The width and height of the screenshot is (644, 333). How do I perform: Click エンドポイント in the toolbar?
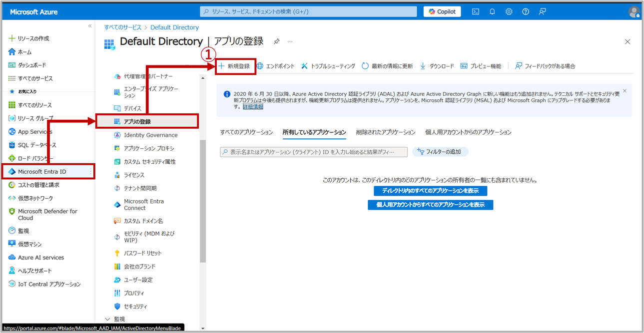275,66
